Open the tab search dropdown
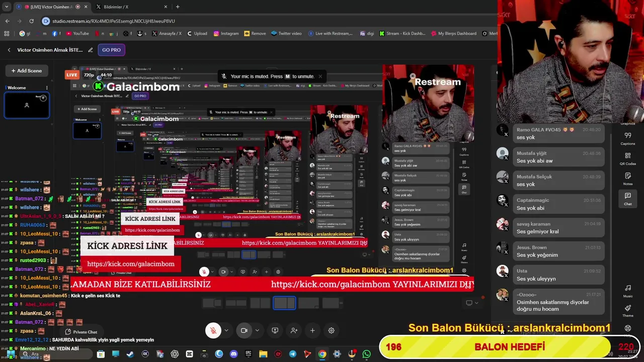Screen dimensions: 644x362 point(6,7)
